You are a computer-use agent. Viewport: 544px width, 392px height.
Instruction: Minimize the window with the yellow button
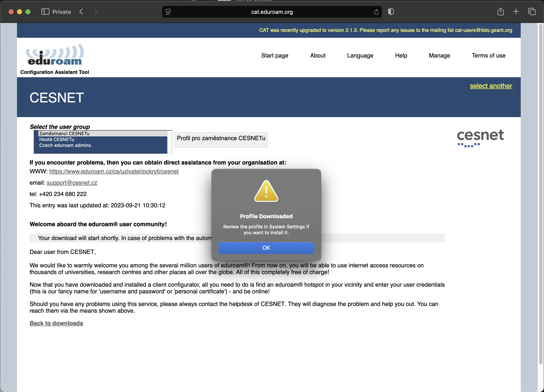(20, 12)
